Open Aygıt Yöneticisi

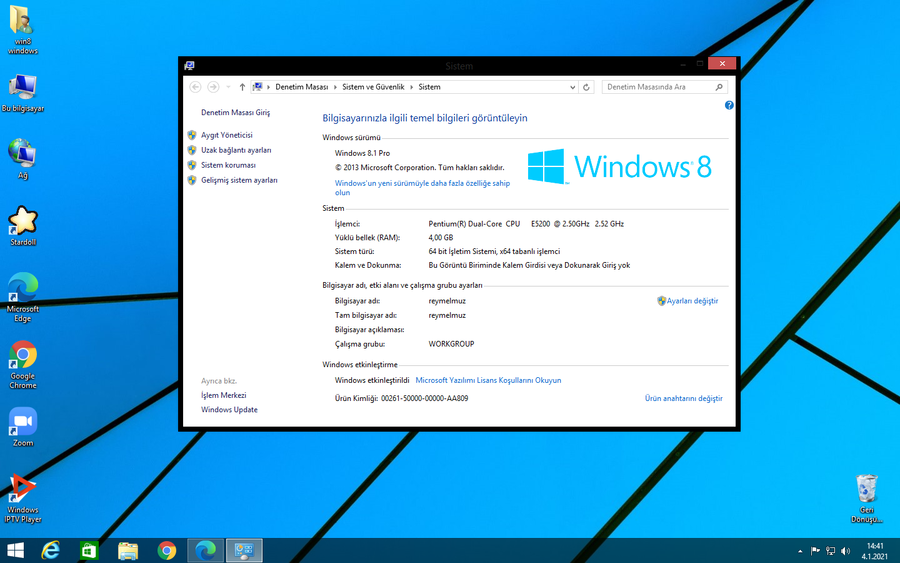pyautogui.click(x=227, y=135)
